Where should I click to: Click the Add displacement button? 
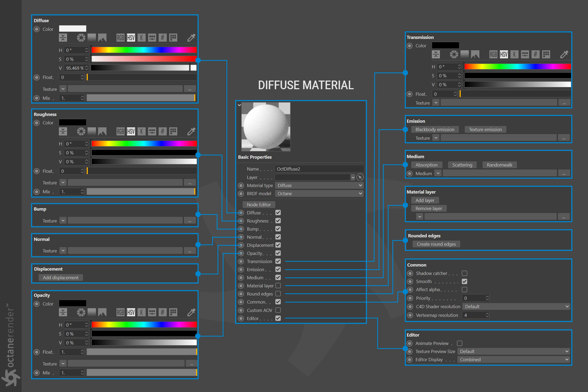pos(61,278)
